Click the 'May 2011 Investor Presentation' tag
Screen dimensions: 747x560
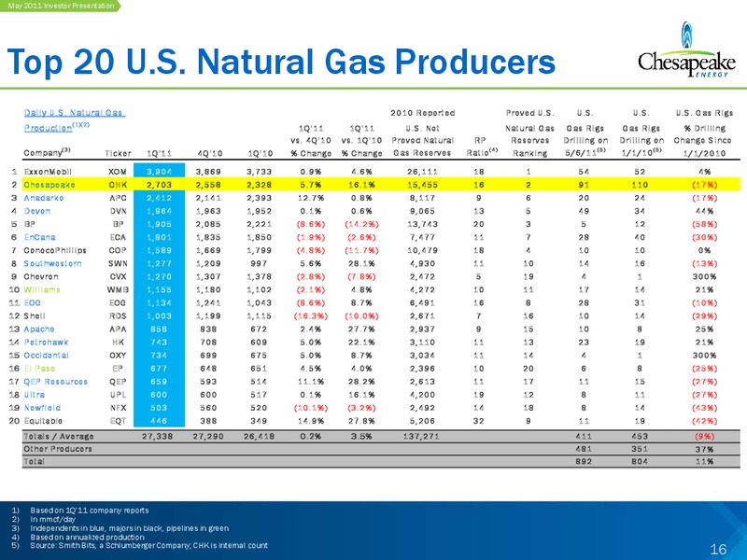click(61, 6)
